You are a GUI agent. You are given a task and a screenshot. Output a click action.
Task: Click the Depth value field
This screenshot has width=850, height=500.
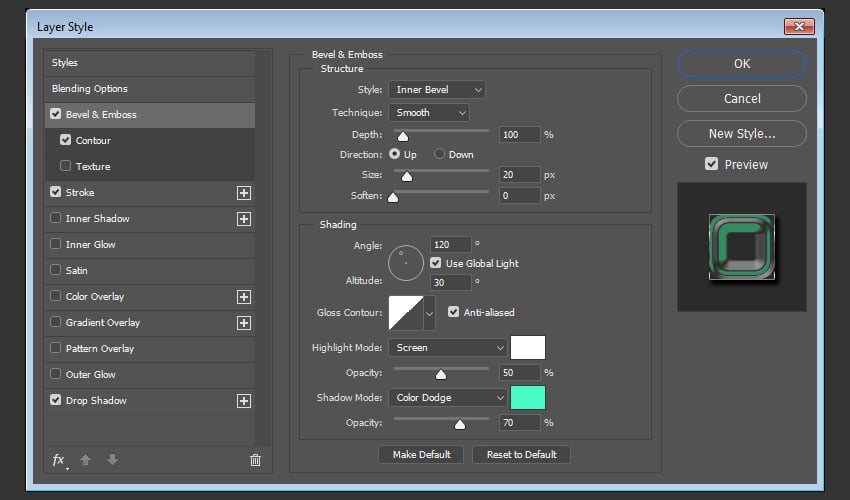click(x=519, y=134)
